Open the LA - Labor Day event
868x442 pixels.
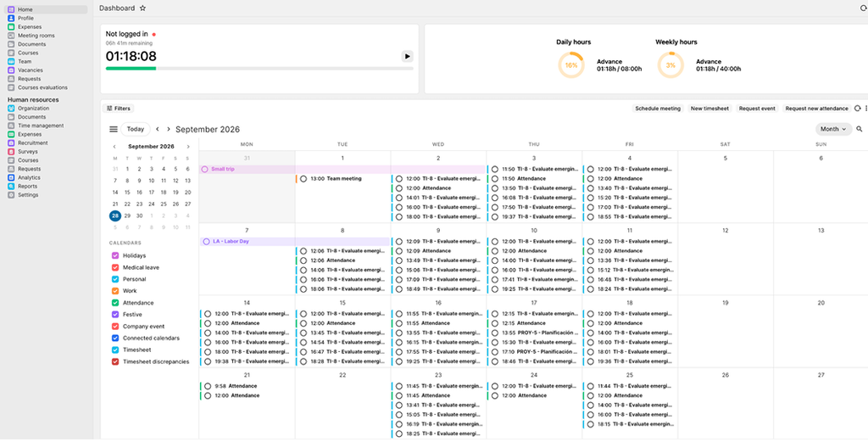point(295,242)
